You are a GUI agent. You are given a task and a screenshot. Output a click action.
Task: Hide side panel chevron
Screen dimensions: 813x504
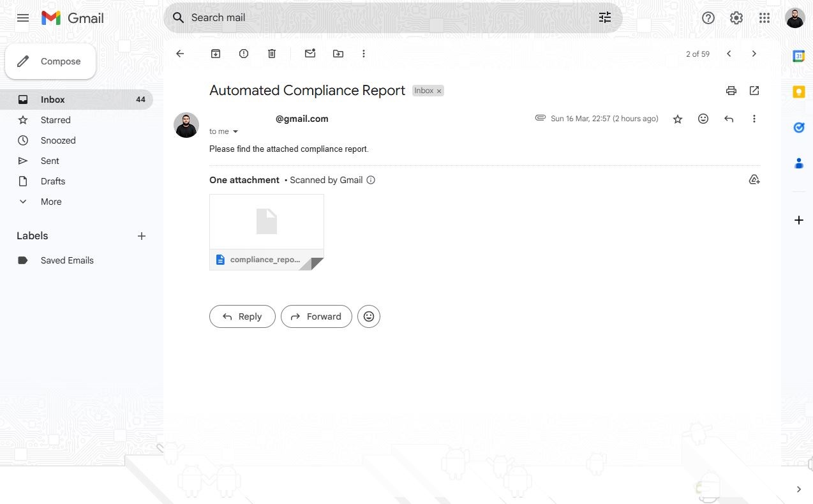[798, 489]
